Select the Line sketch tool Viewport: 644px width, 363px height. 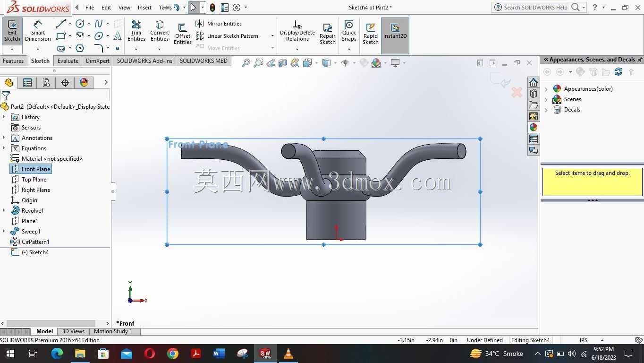61,24
